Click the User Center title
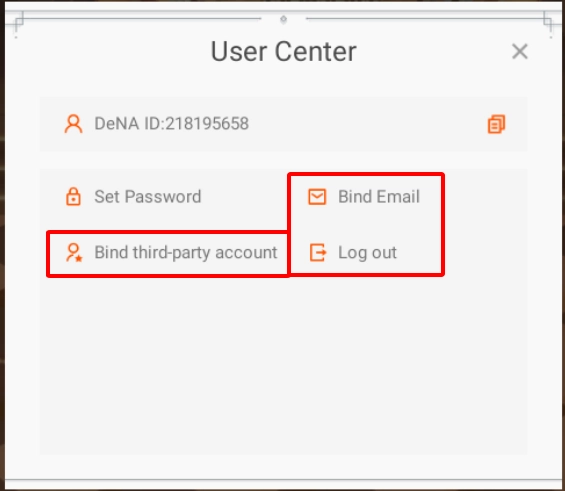Viewport: 565px width, 491px height. (284, 52)
